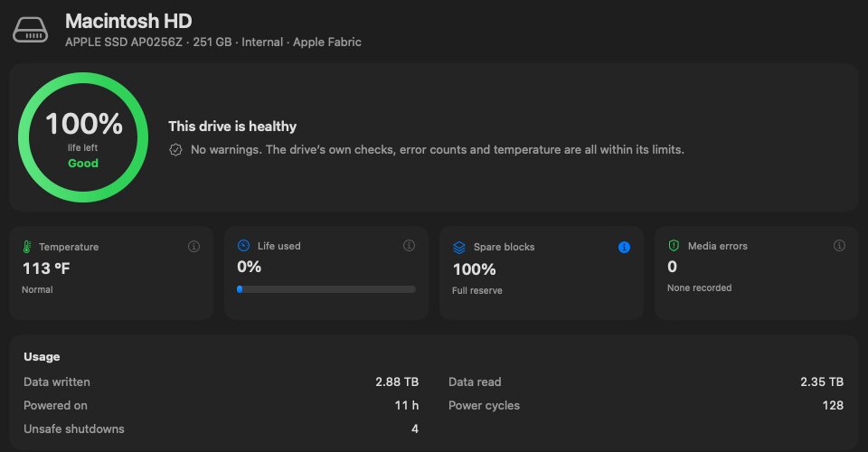Click the 'life left' caption in ring
Image resolution: width=868 pixels, height=452 pixels.
coord(82,147)
